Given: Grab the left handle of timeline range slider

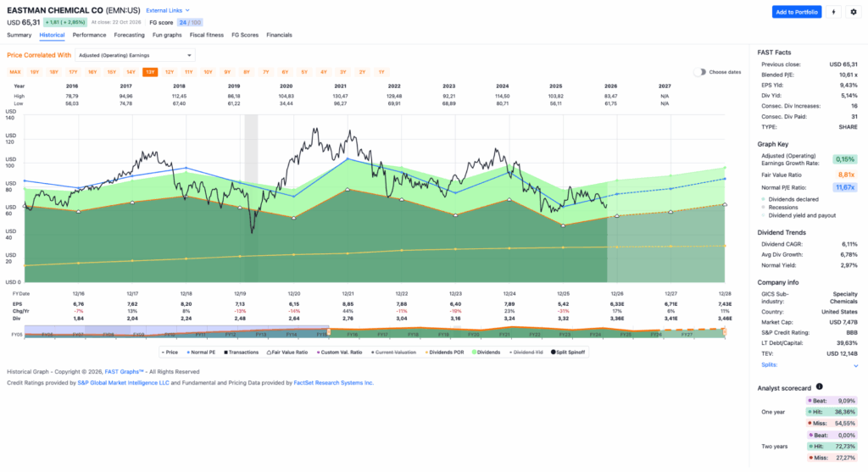Looking at the screenshot, I should [328, 332].
